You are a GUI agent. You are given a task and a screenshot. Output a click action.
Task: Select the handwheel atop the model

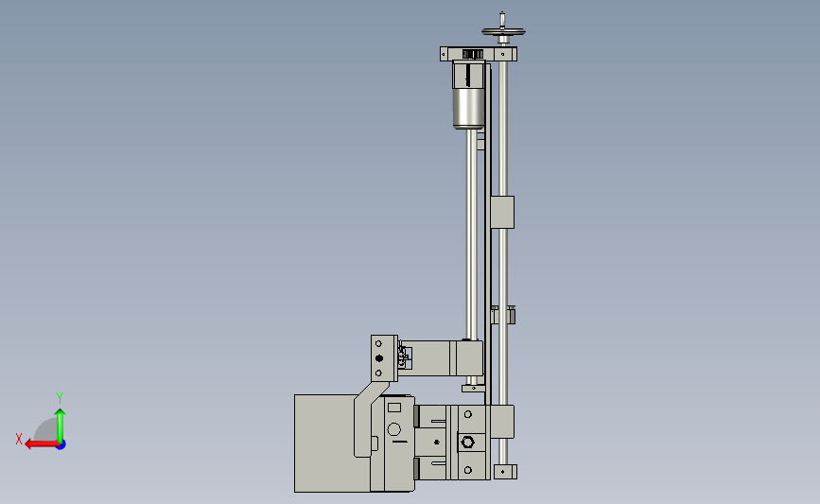click(x=503, y=32)
